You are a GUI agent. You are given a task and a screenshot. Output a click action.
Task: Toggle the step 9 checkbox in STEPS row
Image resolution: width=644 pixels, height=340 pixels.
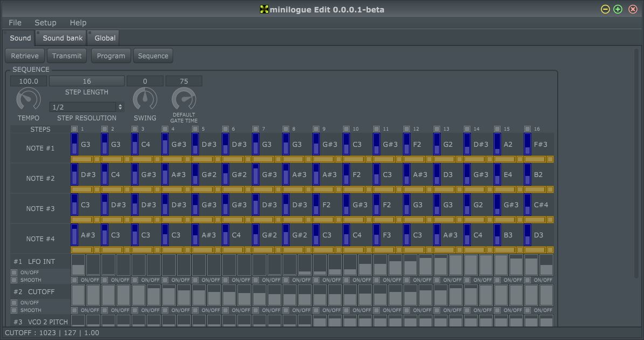(x=316, y=128)
